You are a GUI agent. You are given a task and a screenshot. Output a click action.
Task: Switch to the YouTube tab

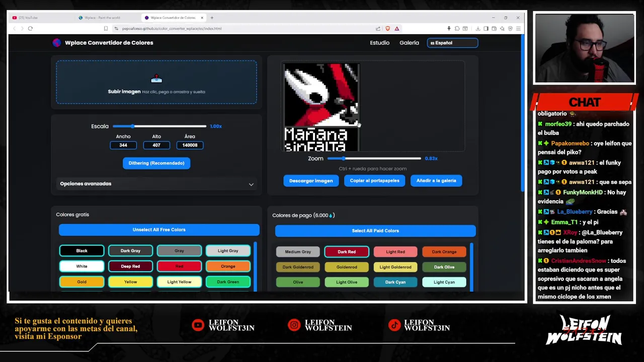42,18
